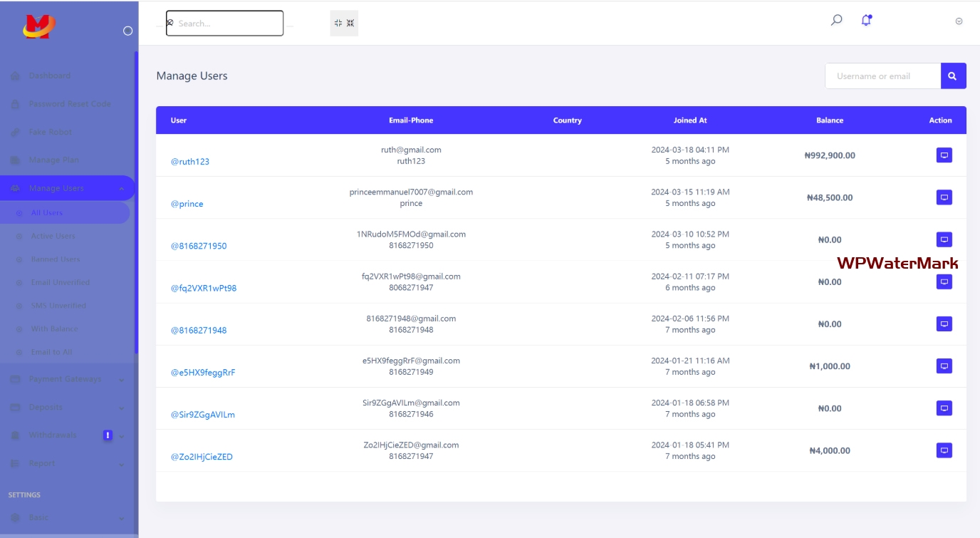Open the @ruth123 user link
Viewport: 980px width, 538px height.
190,162
